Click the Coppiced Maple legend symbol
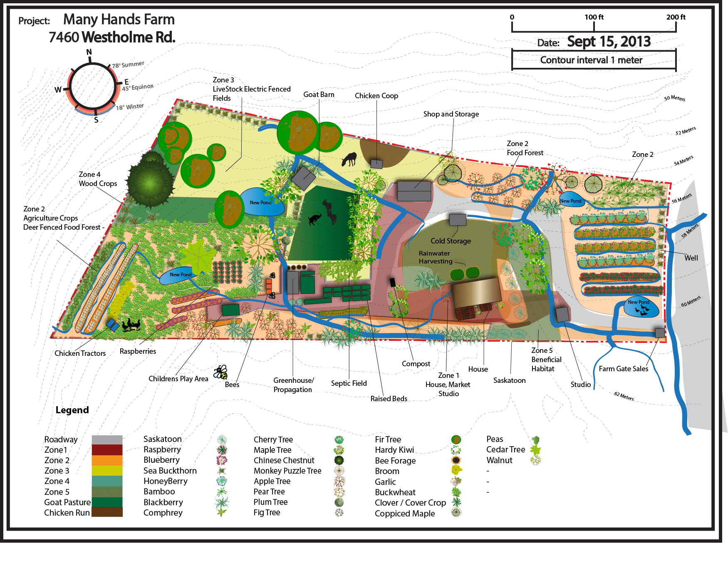This screenshot has height=561, width=728. 456,513
